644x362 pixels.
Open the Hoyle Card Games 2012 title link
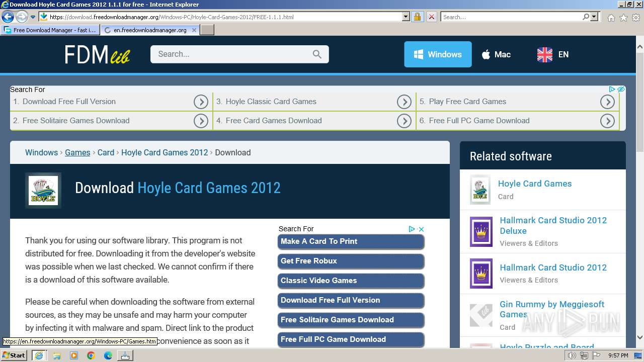point(209,188)
